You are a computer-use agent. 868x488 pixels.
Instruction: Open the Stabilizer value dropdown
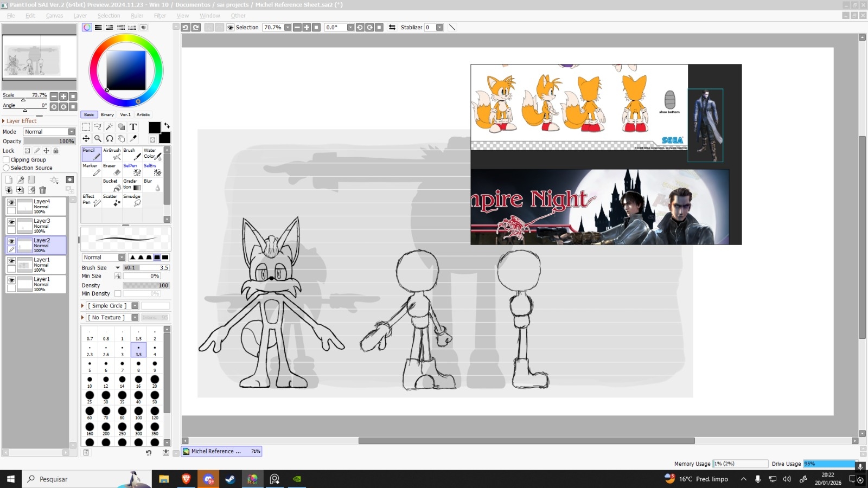click(439, 27)
